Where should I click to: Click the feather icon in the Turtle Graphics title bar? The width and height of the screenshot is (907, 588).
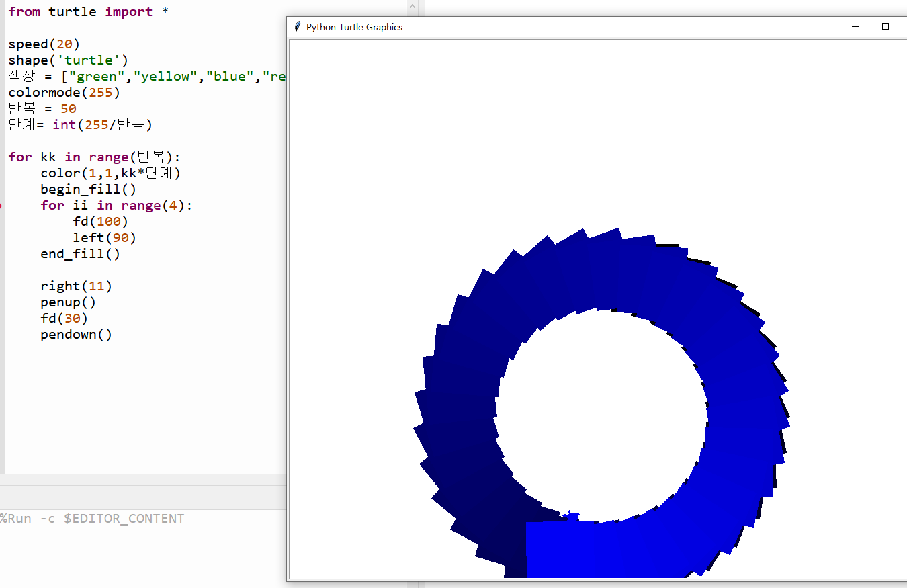[297, 27]
